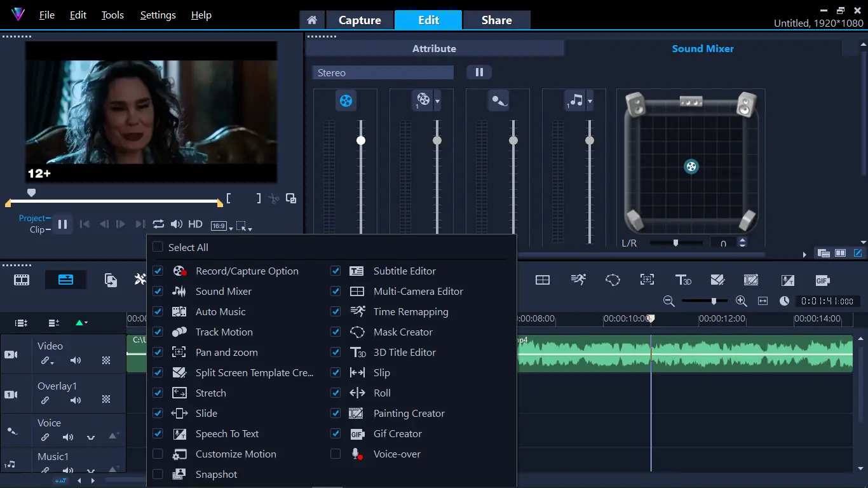Uncheck the Subtitle Editor checkbox
Viewport: 868px width, 488px height.
click(x=336, y=271)
